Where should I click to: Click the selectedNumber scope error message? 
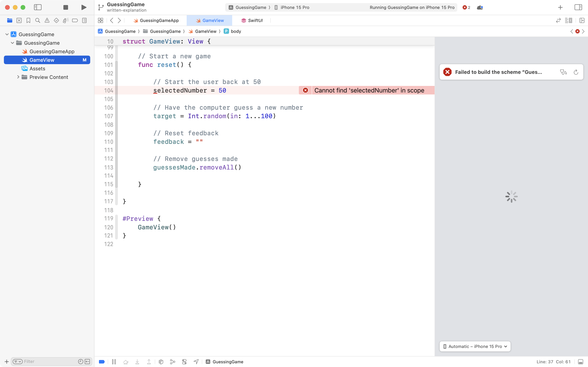click(369, 90)
